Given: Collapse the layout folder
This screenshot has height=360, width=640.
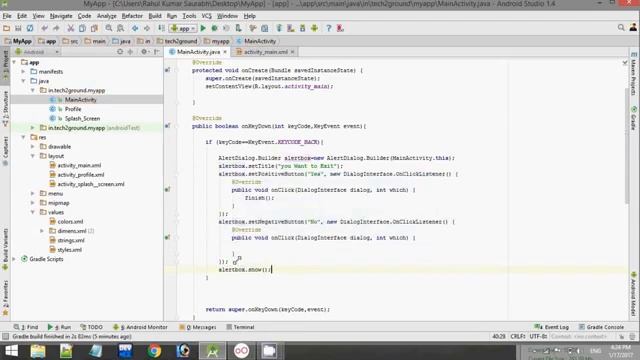Looking at the screenshot, I should tap(33, 156).
